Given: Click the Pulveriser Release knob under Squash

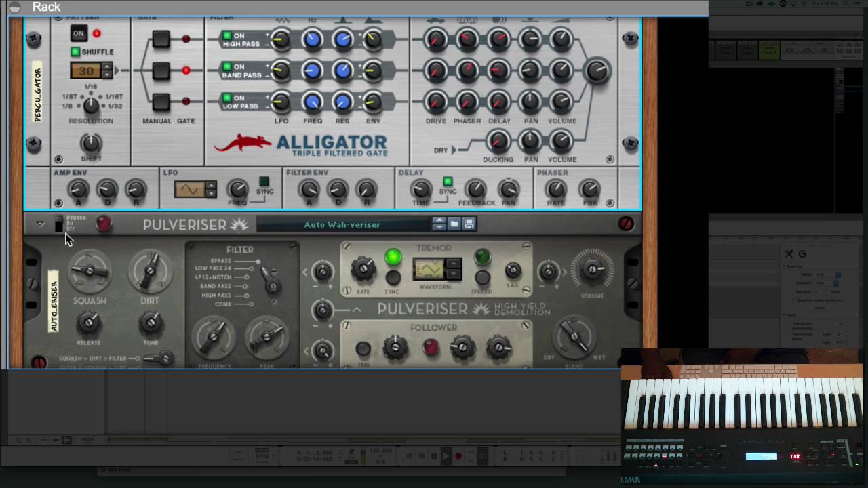Looking at the screenshot, I should pyautogui.click(x=89, y=324).
